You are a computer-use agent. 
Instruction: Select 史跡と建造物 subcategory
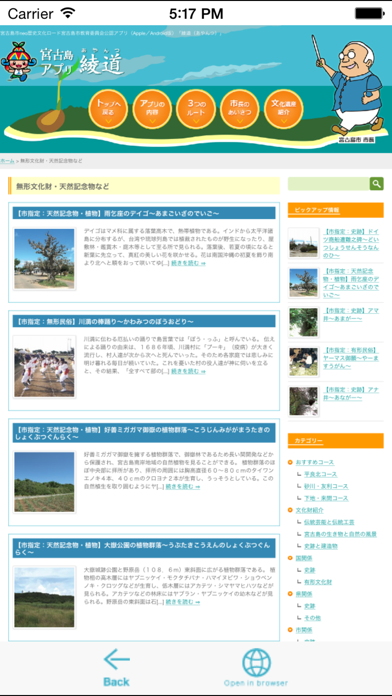click(321, 546)
